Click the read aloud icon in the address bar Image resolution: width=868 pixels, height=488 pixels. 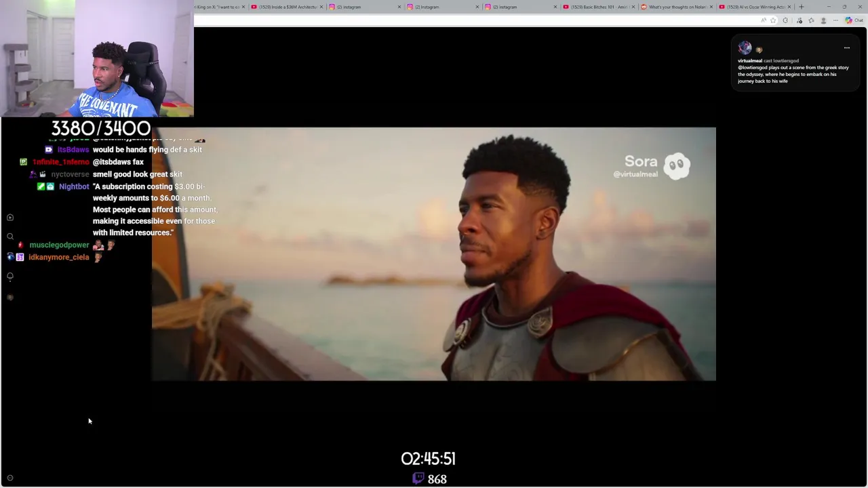(764, 20)
